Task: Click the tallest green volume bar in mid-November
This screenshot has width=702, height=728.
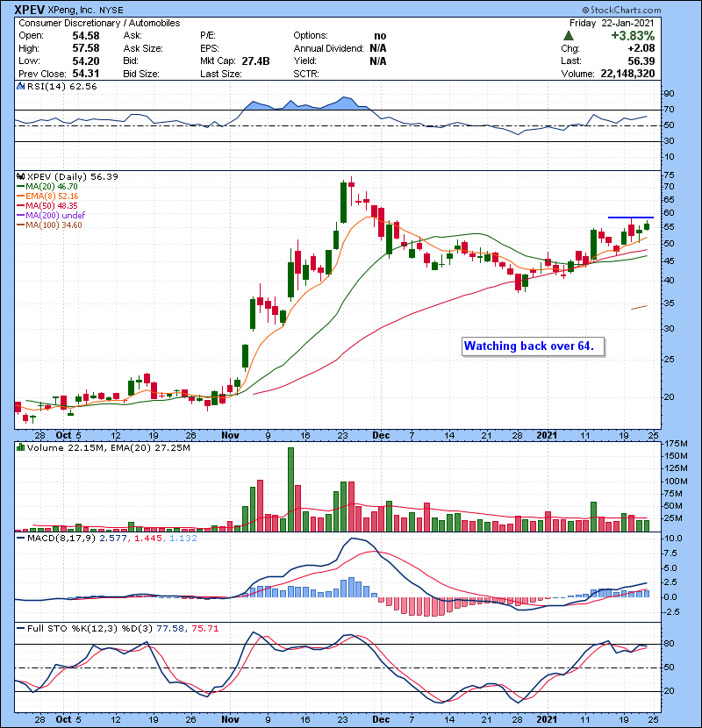Action: [x=290, y=489]
